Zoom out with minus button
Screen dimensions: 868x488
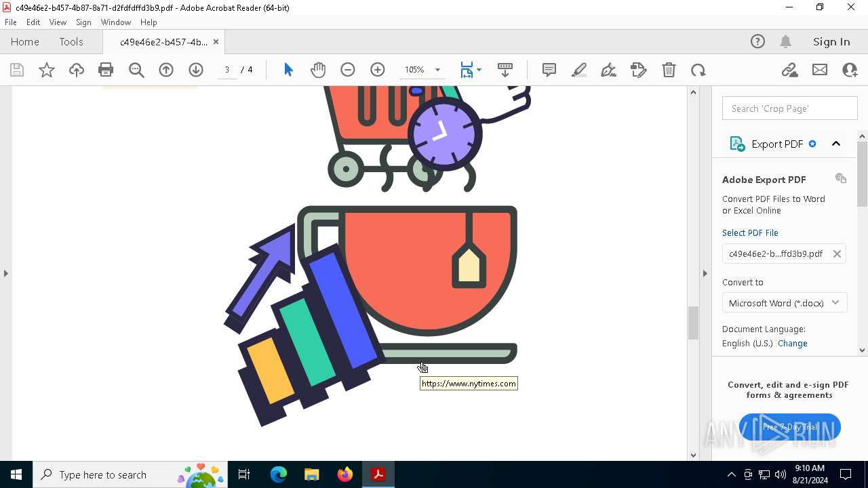tap(348, 70)
